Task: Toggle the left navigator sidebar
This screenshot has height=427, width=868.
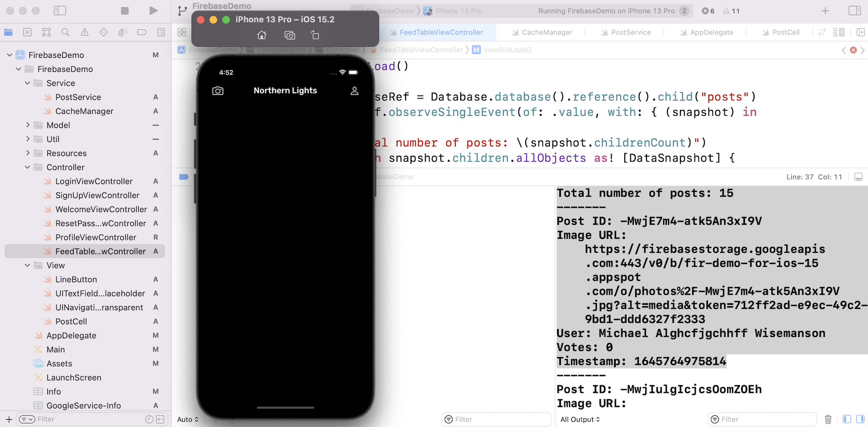Action: coord(60,10)
